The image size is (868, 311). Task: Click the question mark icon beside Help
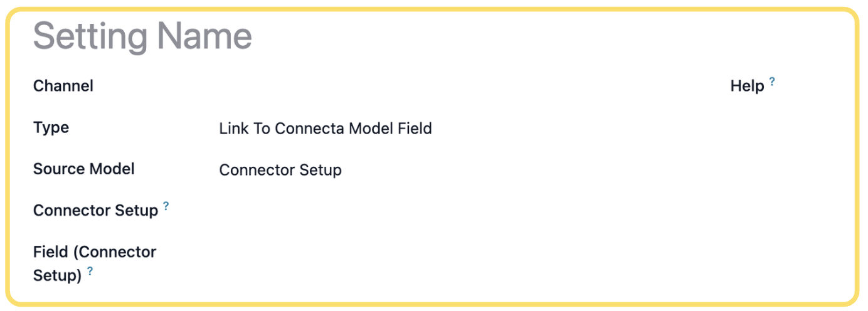click(x=772, y=81)
